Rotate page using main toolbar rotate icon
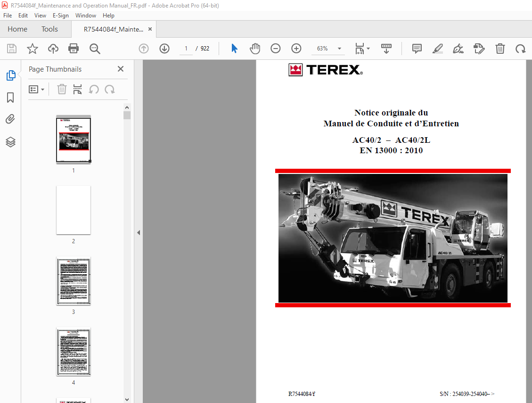532x403 pixels. (521, 49)
